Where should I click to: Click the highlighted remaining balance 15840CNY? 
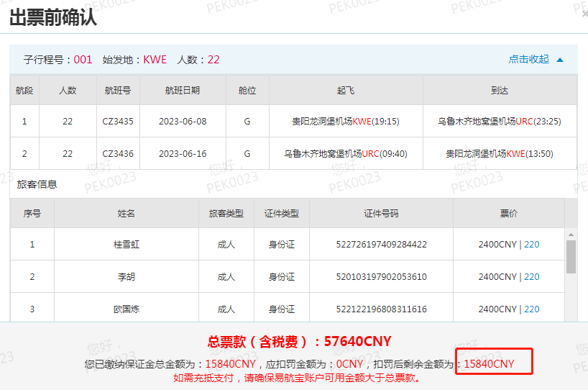tap(490, 363)
